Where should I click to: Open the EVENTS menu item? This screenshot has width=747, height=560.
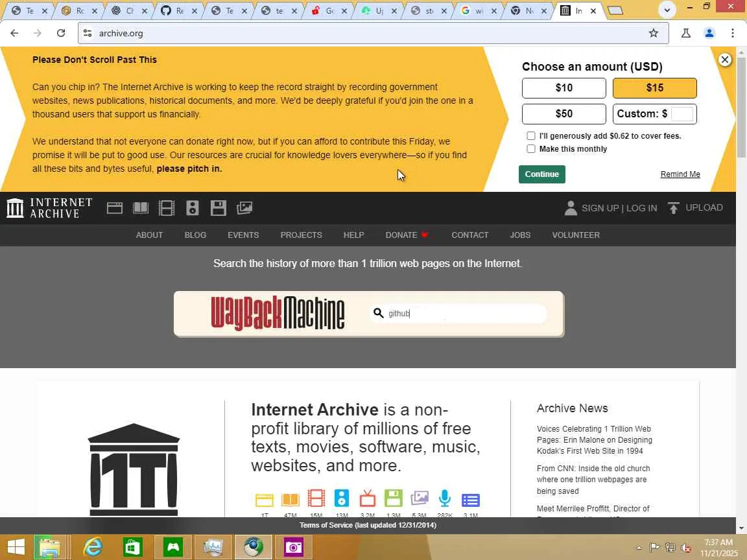pos(243,235)
